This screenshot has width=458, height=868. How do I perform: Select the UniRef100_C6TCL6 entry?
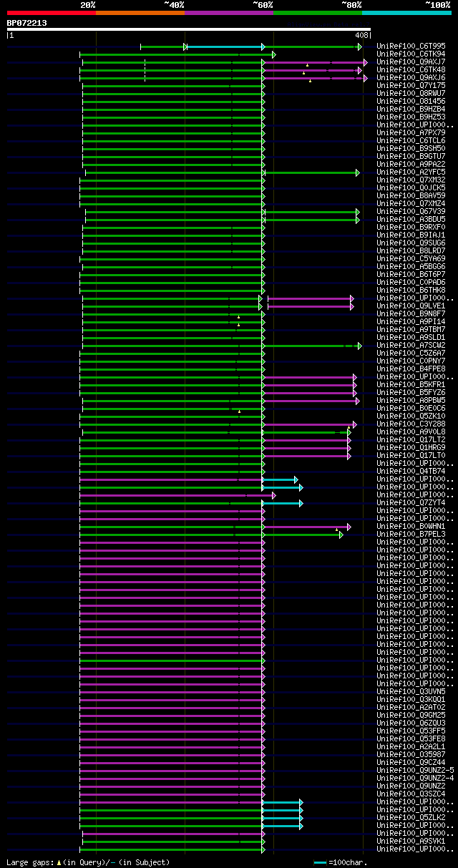[x=411, y=140]
